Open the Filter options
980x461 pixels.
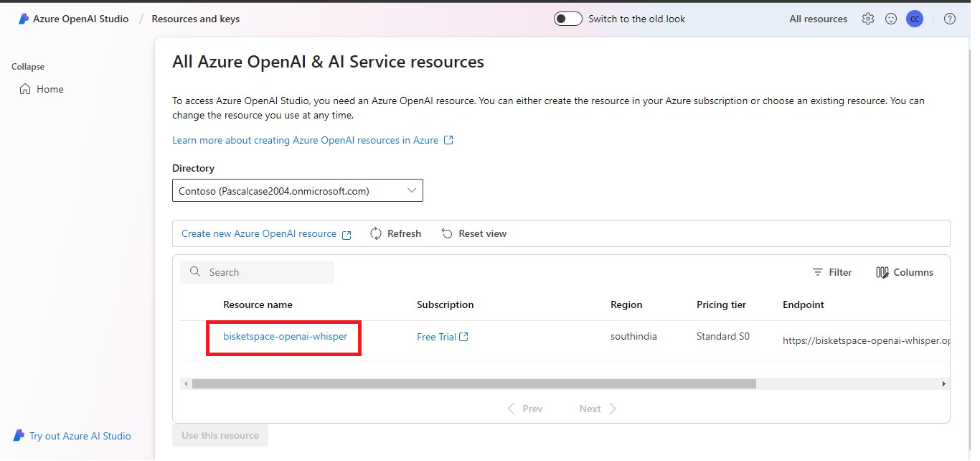832,272
